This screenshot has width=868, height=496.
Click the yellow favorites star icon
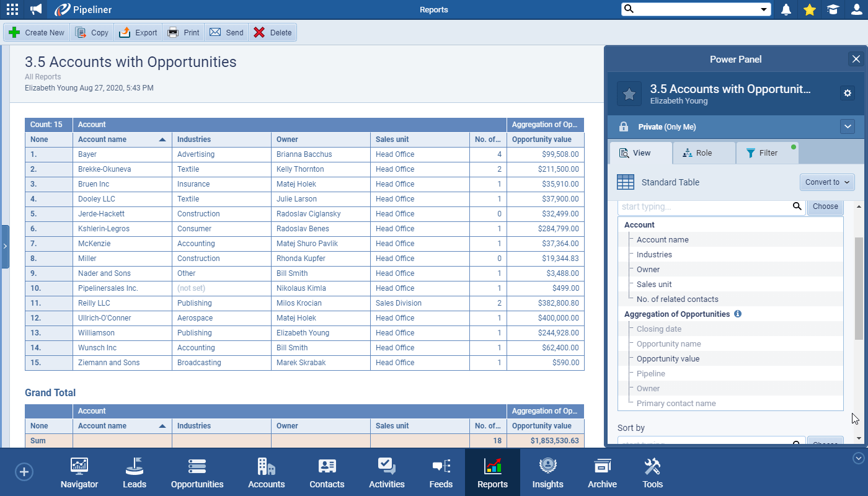809,9
